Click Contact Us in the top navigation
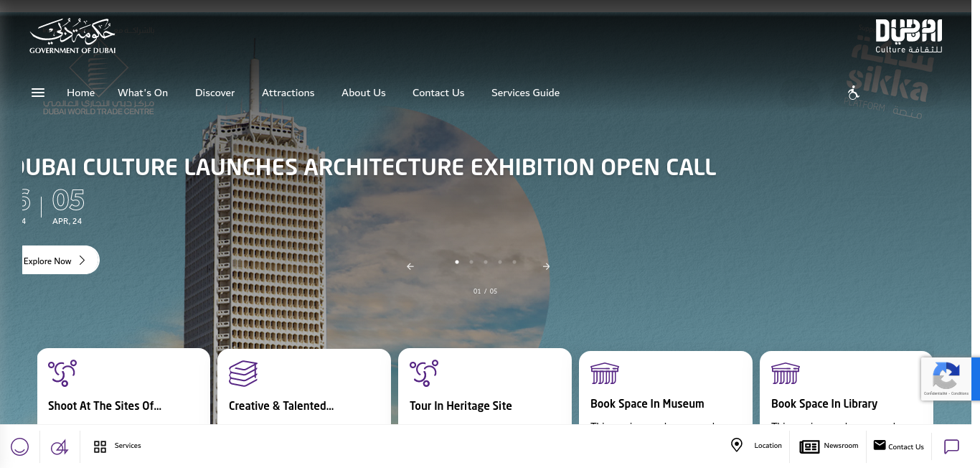980x468 pixels. [x=438, y=93]
